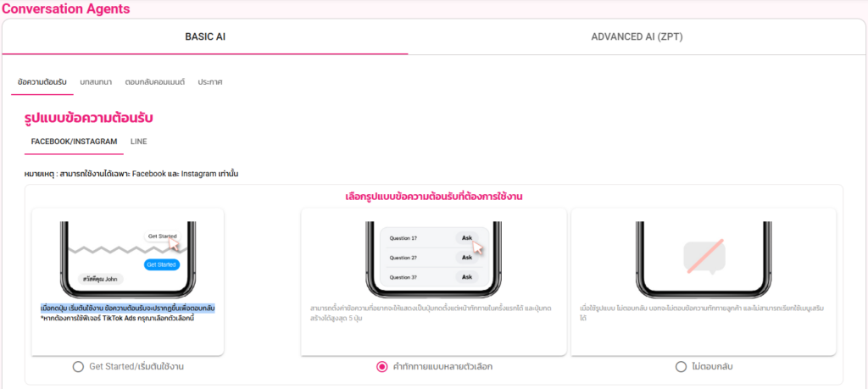Click the สวัสดีคุณ John greeting bubble
868x389 pixels.
(102, 279)
